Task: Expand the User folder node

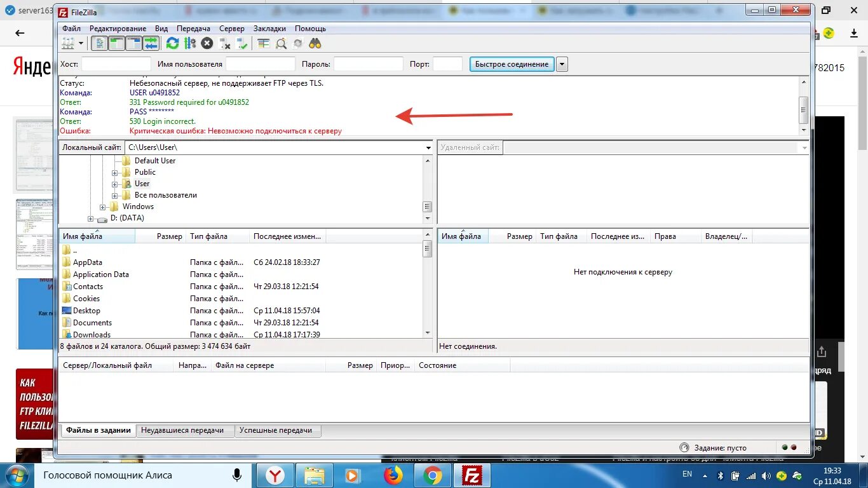Action: (115, 184)
